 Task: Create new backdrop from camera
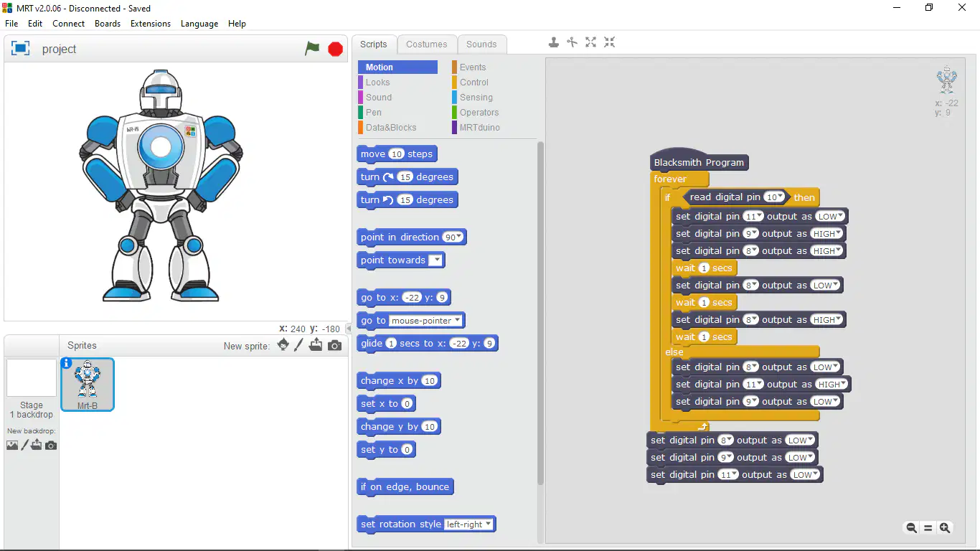(x=51, y=446)
